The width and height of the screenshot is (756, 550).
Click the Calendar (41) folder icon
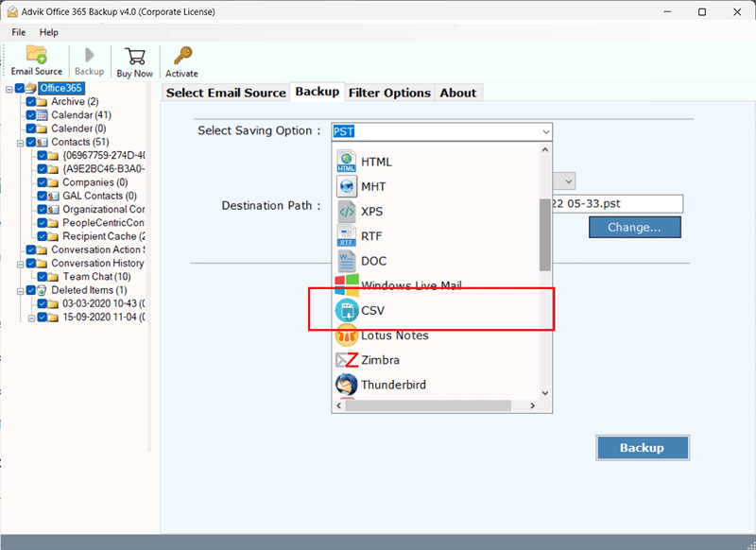[x=42, y=115]
